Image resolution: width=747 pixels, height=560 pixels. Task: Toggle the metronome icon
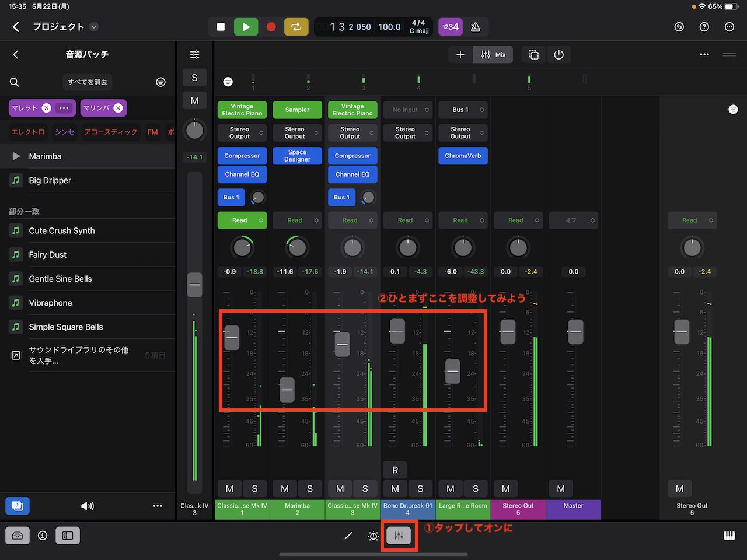(476, 27)
